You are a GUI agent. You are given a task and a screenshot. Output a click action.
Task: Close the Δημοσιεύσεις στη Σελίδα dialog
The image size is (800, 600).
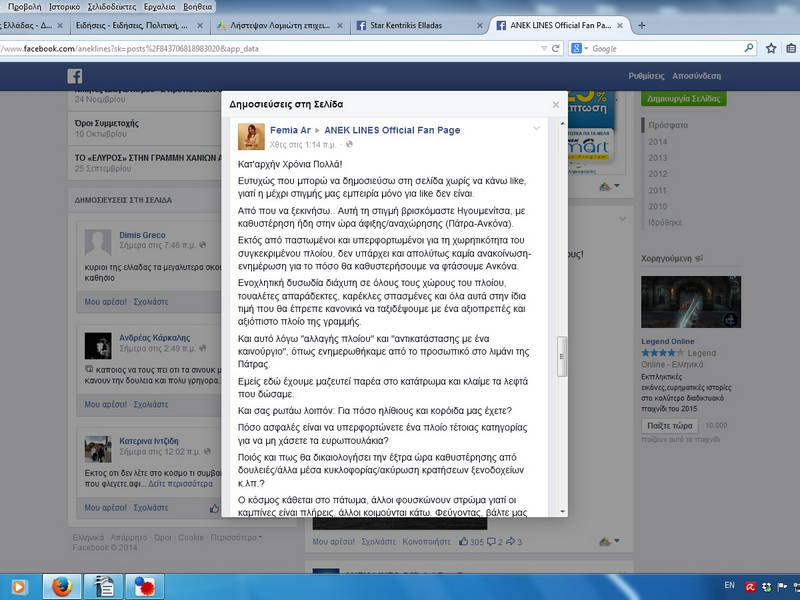tap(556, 105)
